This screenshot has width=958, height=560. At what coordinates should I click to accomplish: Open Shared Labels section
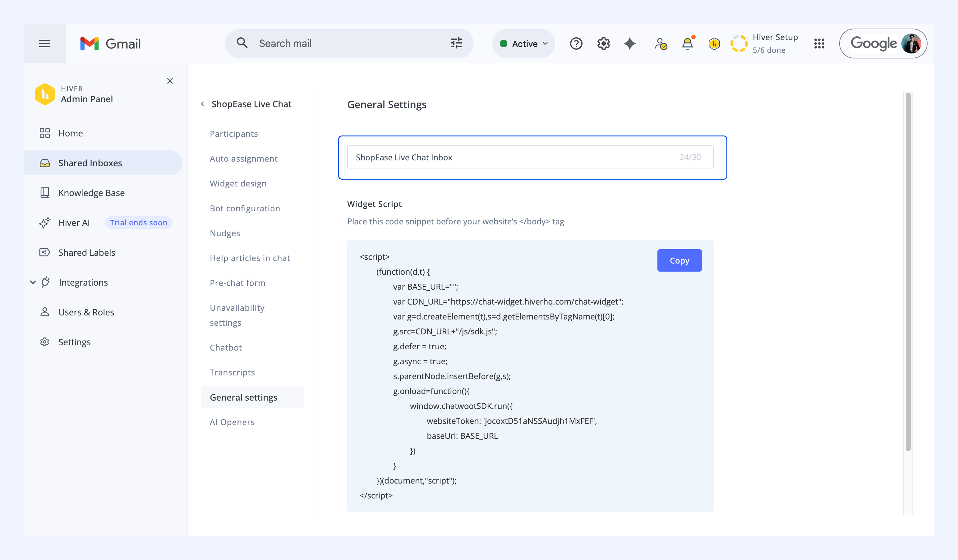pyautogui.click(x=87, y=252)
